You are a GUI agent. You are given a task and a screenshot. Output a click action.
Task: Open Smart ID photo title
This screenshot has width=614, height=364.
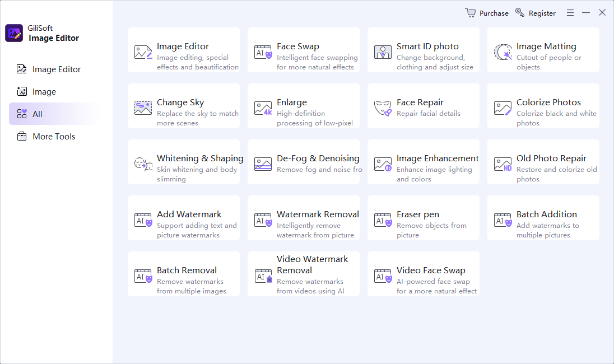[427, 46]
